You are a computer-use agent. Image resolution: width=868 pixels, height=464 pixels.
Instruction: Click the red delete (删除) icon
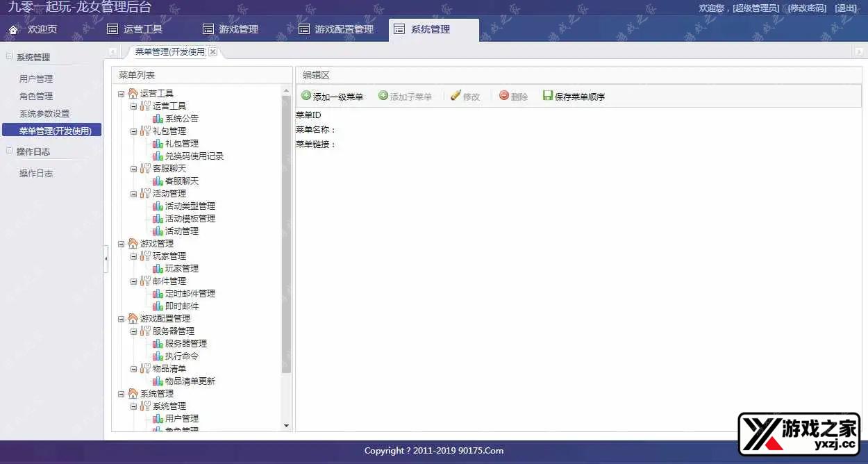pos(504,96)
